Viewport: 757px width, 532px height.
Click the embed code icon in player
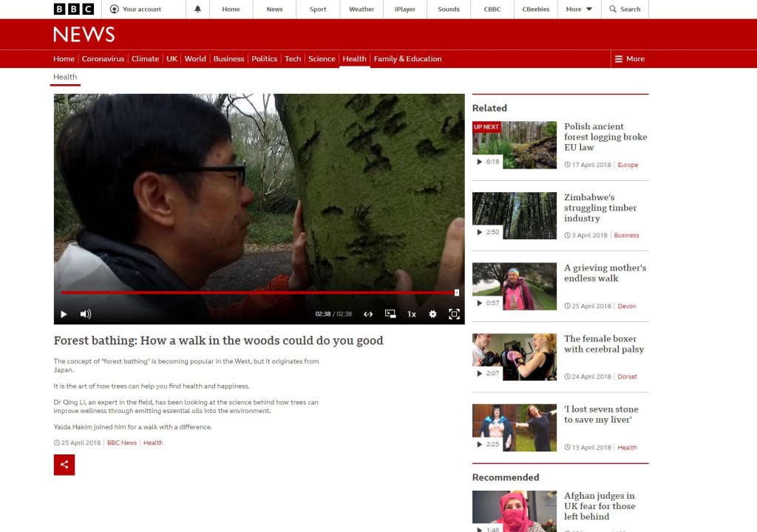pyautogui.click(x=368, y=314)
